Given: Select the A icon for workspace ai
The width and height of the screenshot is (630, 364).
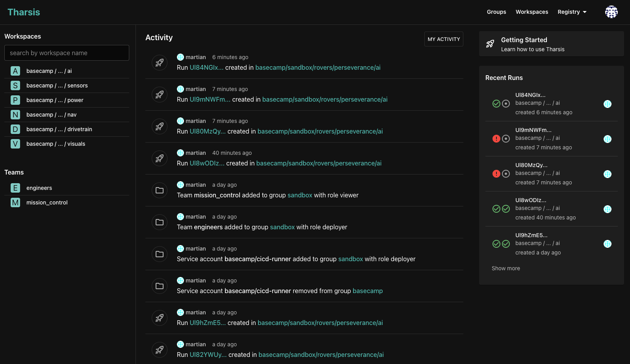Looking at the screenshot, I should 15,71.
